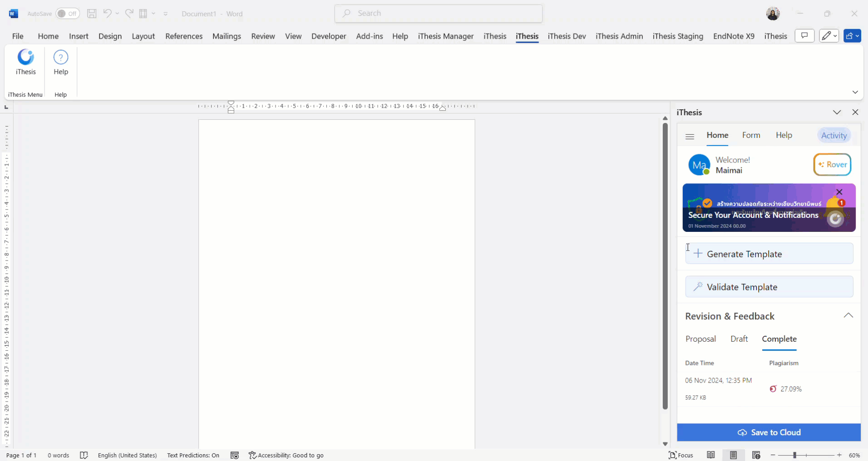
Task: Click Accessibility: Good to go status
Action: click(x=286, y=455)
